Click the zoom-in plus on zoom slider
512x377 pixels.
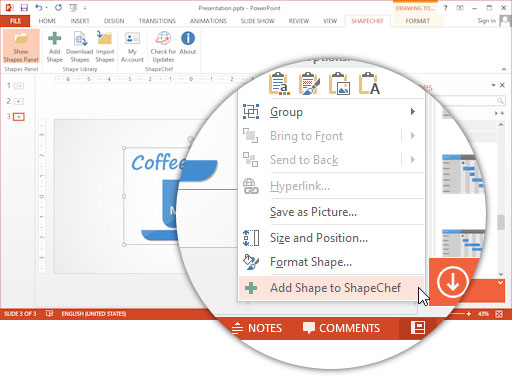click(469, 314)
